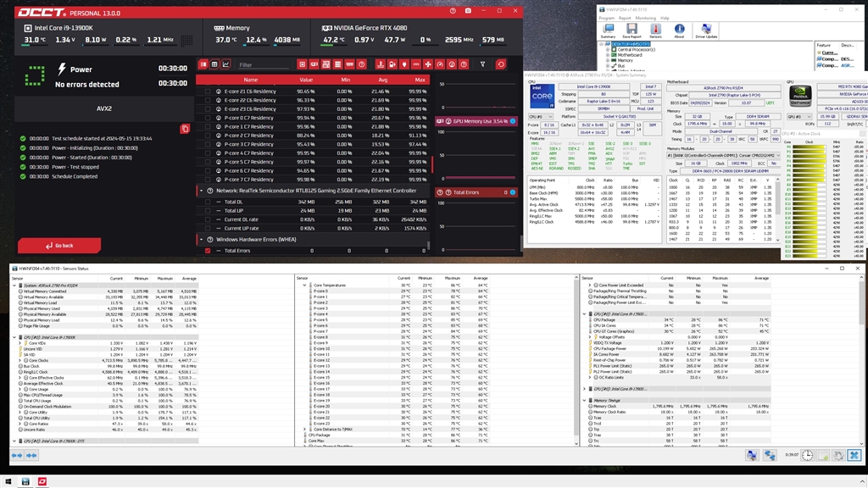Check the P-core 0 C7 Residency box

[x=209, y=118]
